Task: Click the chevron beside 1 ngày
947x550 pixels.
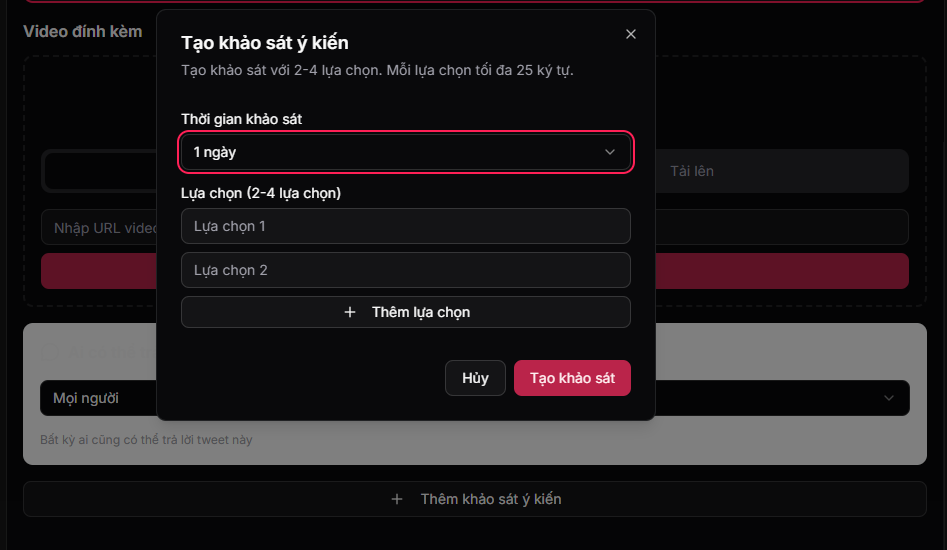Action: pos(610,152)
